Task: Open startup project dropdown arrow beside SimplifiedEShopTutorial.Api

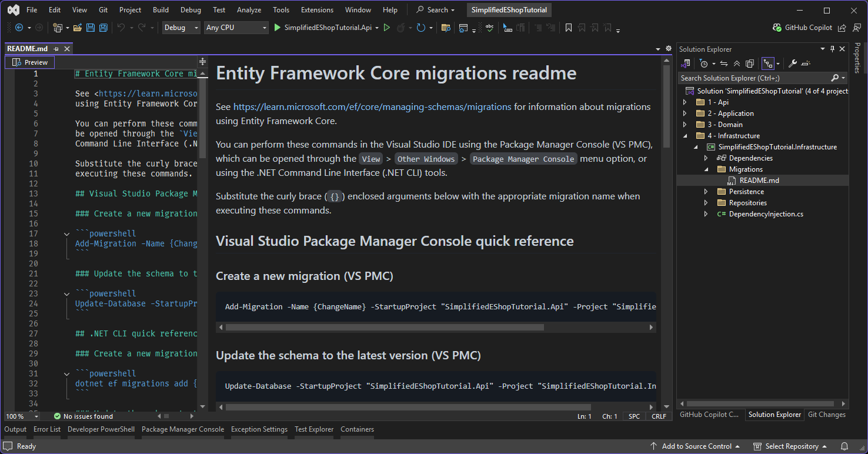Action: point(377,28)
